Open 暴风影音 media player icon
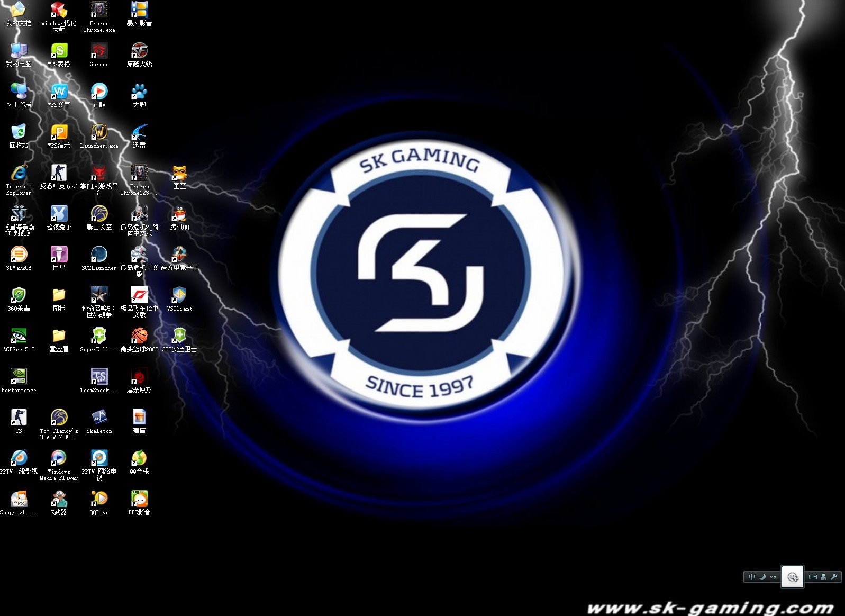 tap(139, 10)
